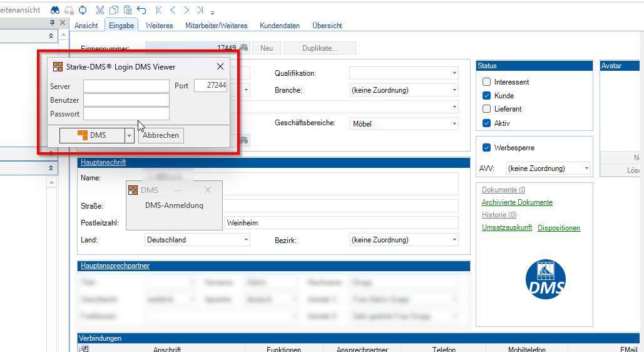
Task: Click into the Server input field
Action: (x=126, y=86)
